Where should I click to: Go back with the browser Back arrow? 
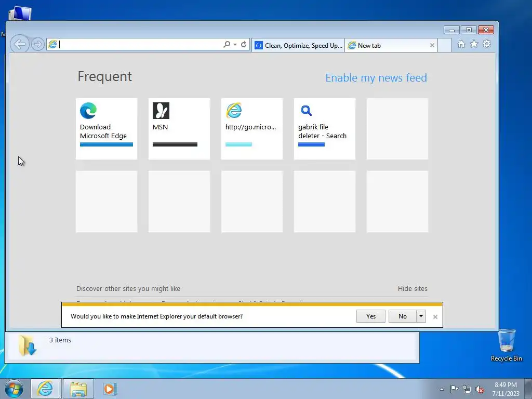point(19,44)
